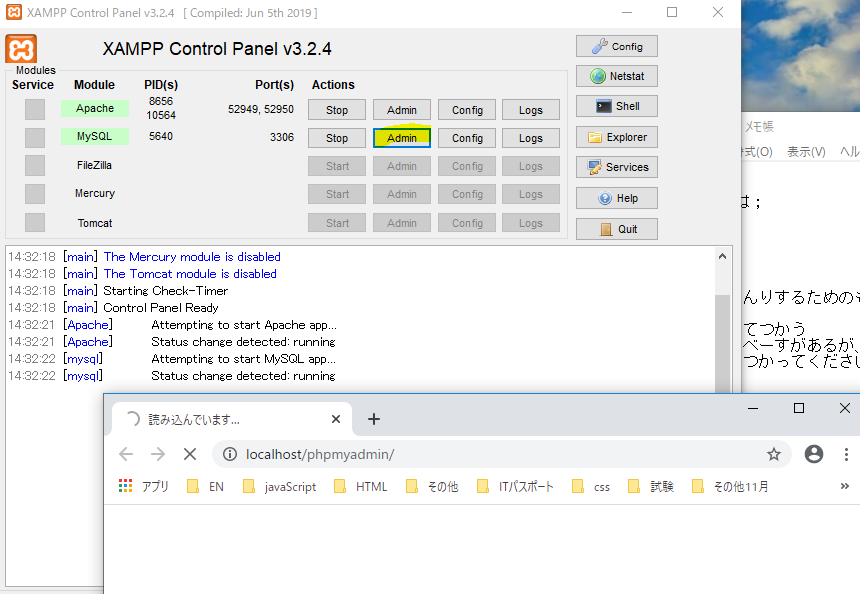The height and width of the screenshot is (594, 860).
Task: Open MySQL Admin
Action: coord(401,138)
